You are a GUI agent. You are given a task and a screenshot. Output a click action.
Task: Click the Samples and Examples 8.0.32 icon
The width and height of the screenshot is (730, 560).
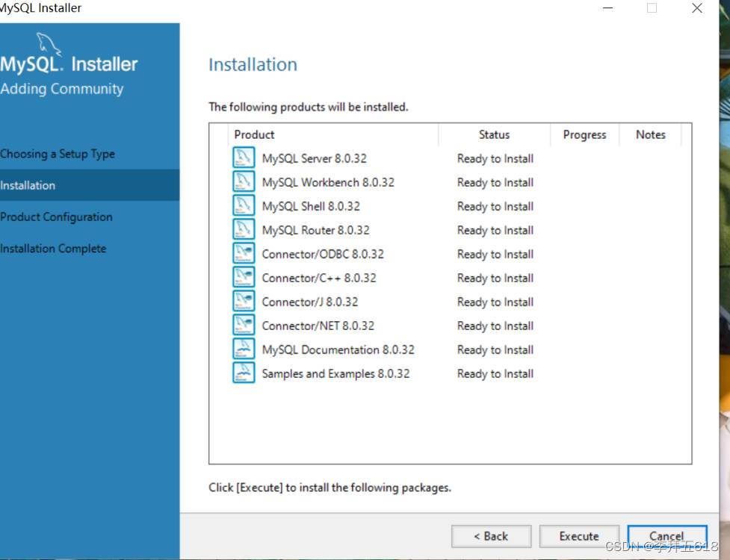pos(244,373)
